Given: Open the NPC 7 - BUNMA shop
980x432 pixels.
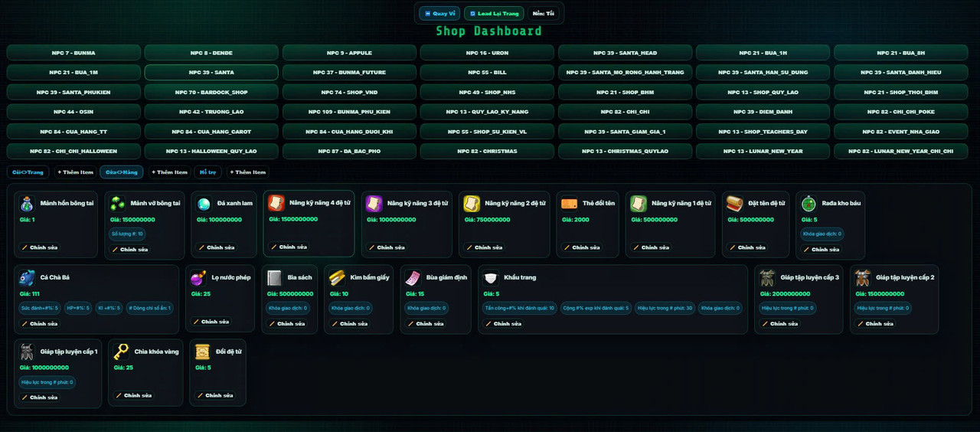Looking at the screenshot, I should [x=73, y=53].
